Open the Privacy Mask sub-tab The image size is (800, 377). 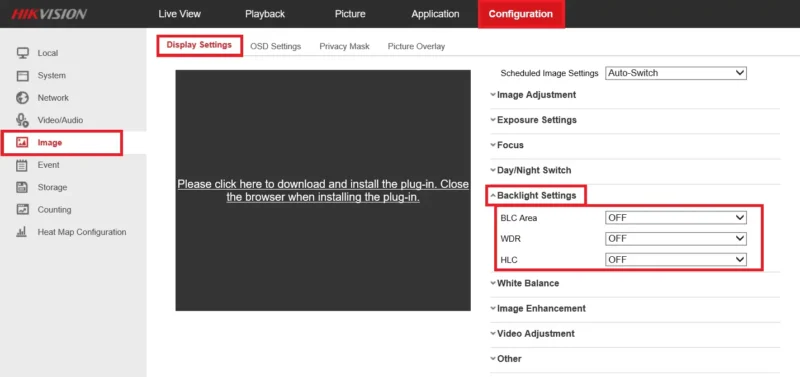344,46
